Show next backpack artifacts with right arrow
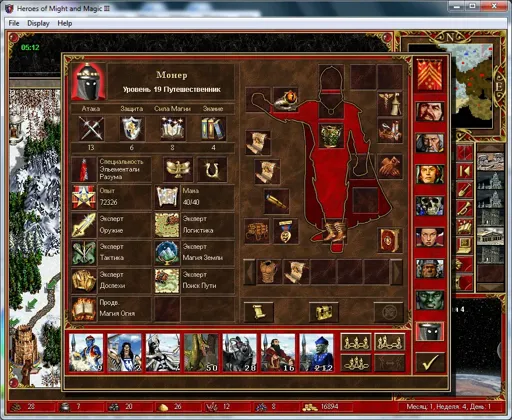The height and width of the screenshot is (420, 512). (396, 272)
